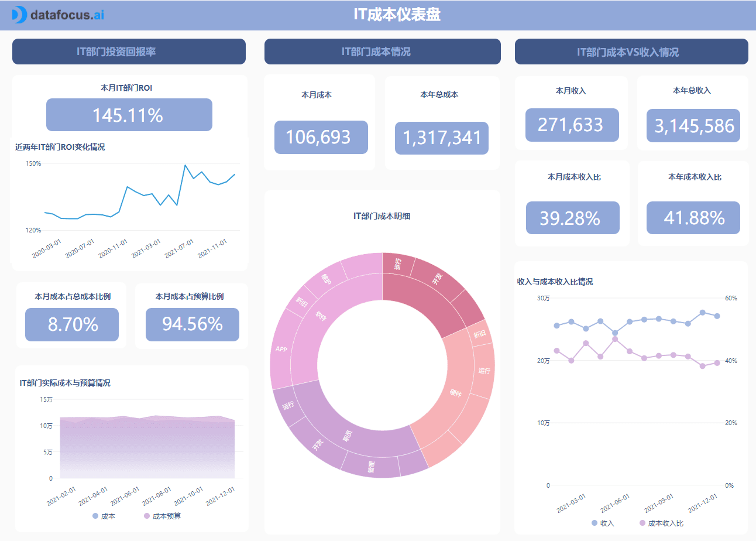This screenshot has height=541, width=756.
Task: Click the datafocus.ai logo
Action: click(58, 15)
